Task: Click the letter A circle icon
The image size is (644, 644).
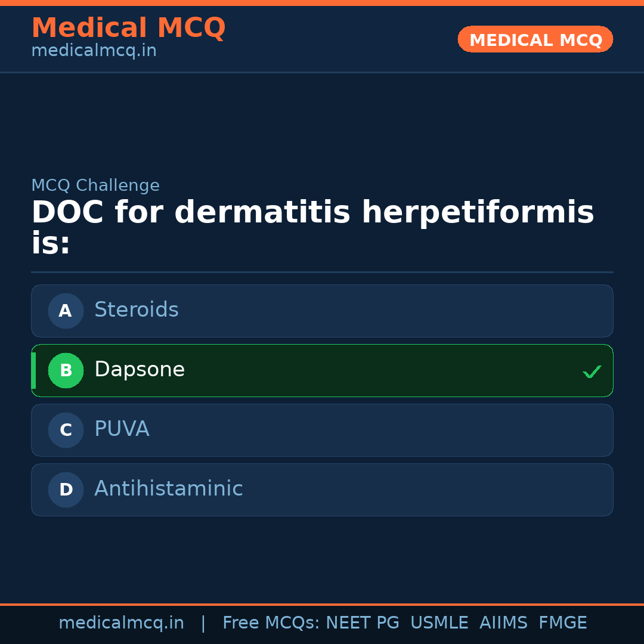Action: (66, 311)
